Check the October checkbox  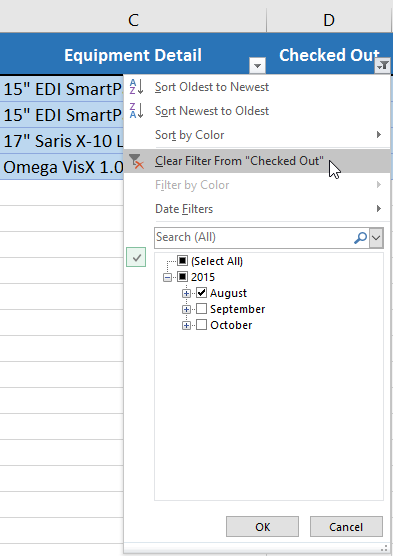tap(201, 325)
